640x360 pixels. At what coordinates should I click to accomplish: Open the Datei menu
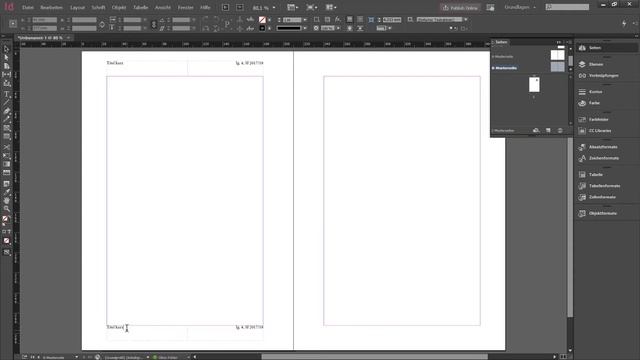coord(28,7)
